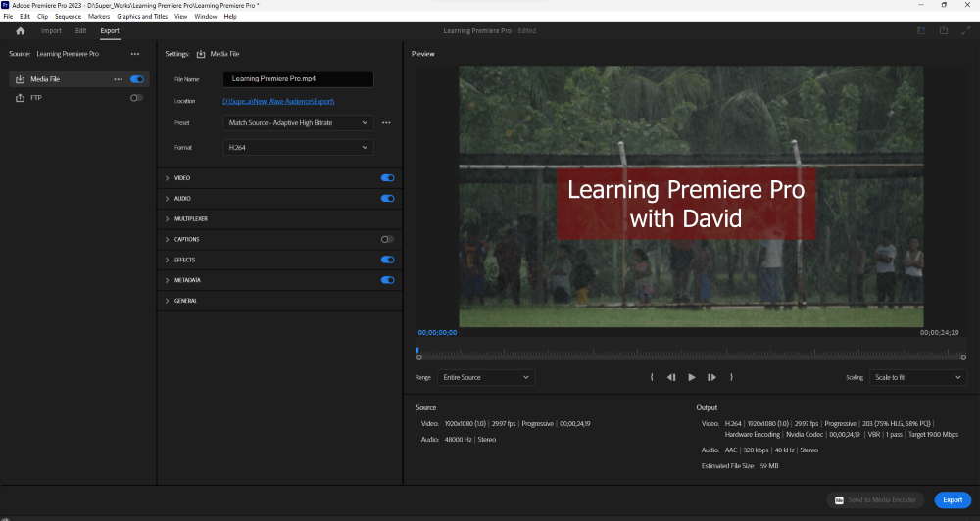The height and width of the screenshot is (521, 980).
Task: Open the File menu
Action: 8,17
